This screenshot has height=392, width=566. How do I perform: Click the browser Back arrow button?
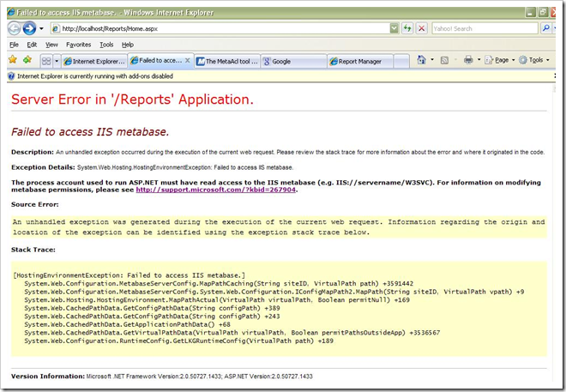tap(15, 28)
